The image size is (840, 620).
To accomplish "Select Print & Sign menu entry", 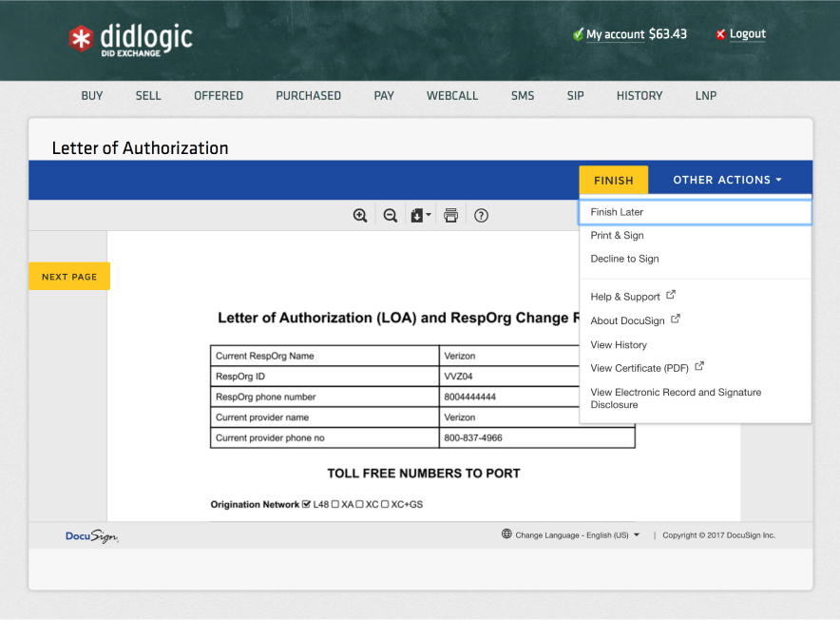I will click(x=617, y=236).
